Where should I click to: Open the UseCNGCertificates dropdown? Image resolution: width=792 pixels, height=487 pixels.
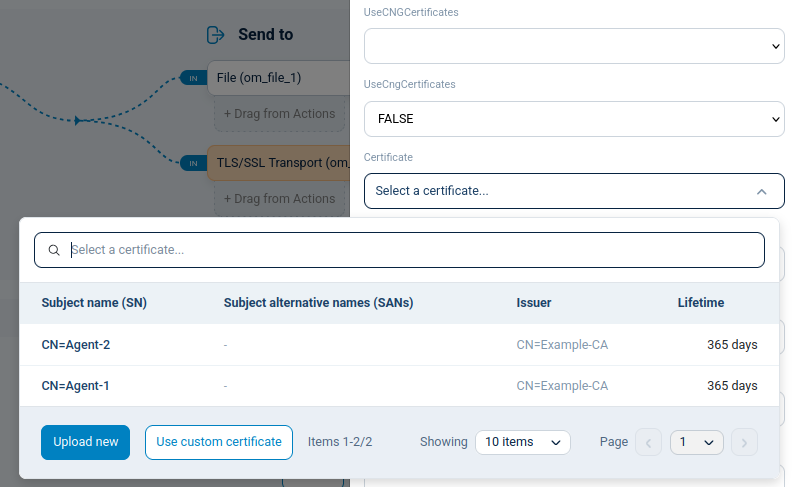coord(574,46)
